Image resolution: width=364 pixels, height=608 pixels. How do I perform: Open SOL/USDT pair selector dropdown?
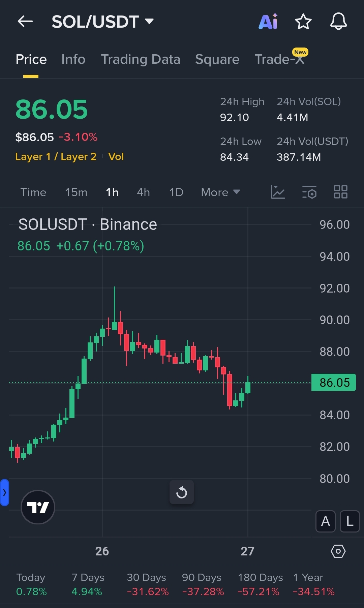click(x=103, y=22)
